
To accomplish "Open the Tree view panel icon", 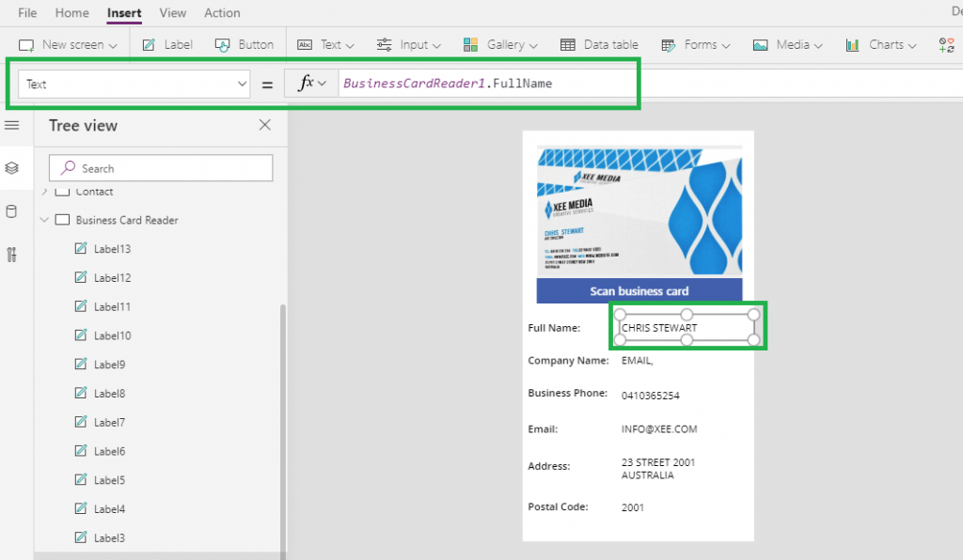I will coord(11,168).
